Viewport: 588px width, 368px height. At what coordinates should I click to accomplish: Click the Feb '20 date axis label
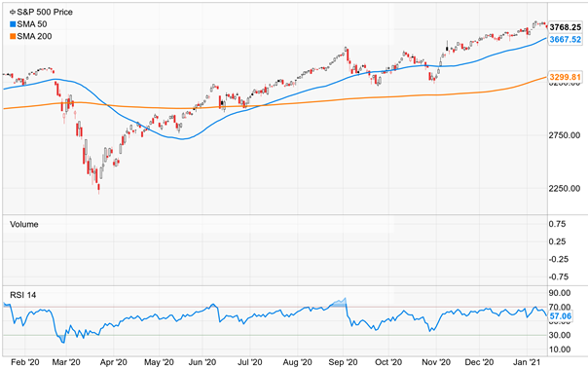[x=24, y=362]
